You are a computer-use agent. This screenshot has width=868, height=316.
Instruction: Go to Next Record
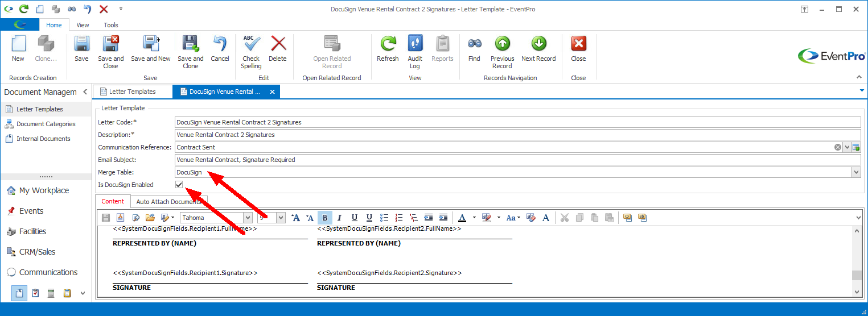[x=538, y=48]
